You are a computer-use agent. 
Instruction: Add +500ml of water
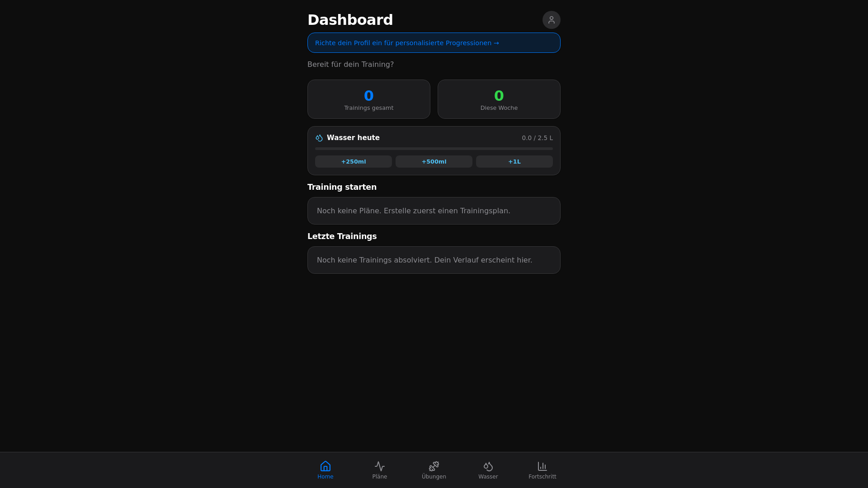pos(434,161)
